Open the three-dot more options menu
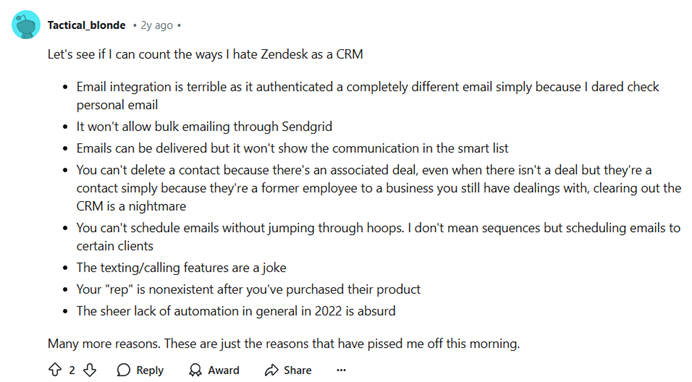Viewport: 692px width, 382px height. (x=341, y=370)
